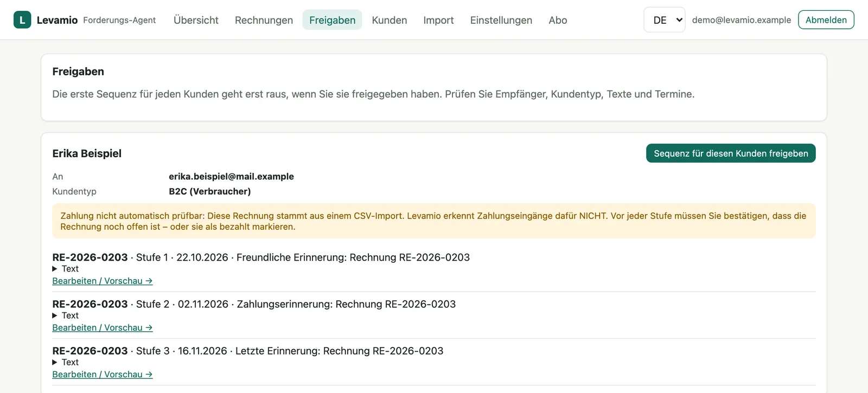Expand the Text disclosure under Stufe 1
The height and width of the screenshot is (393, 868).
tap(66, 269)
